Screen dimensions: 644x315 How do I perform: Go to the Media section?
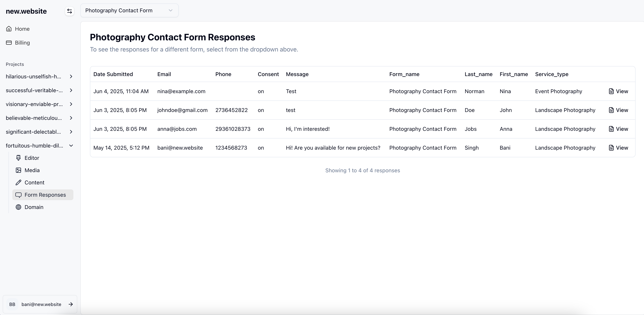pyautogui.click(x=32, y=170)
